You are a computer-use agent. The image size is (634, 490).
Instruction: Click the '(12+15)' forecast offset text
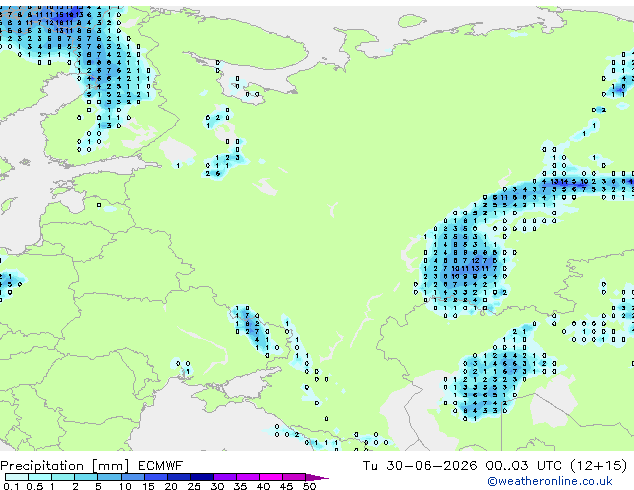pyautogui.click(x=598, y=466)
